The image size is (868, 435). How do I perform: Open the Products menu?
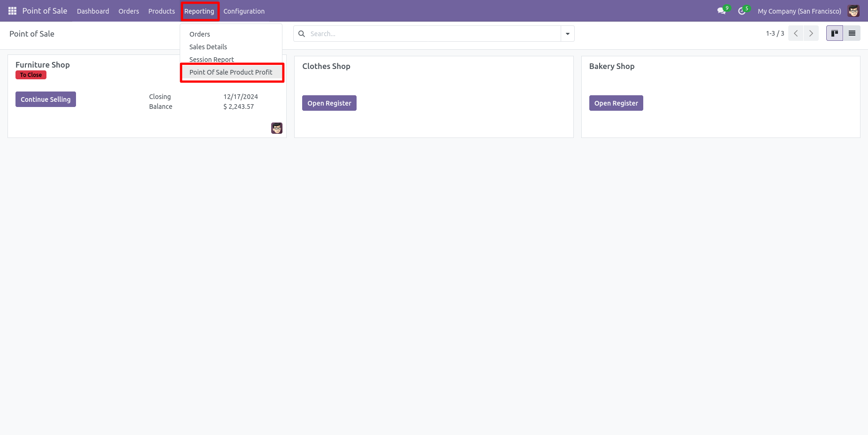click(x=161, y=11)
